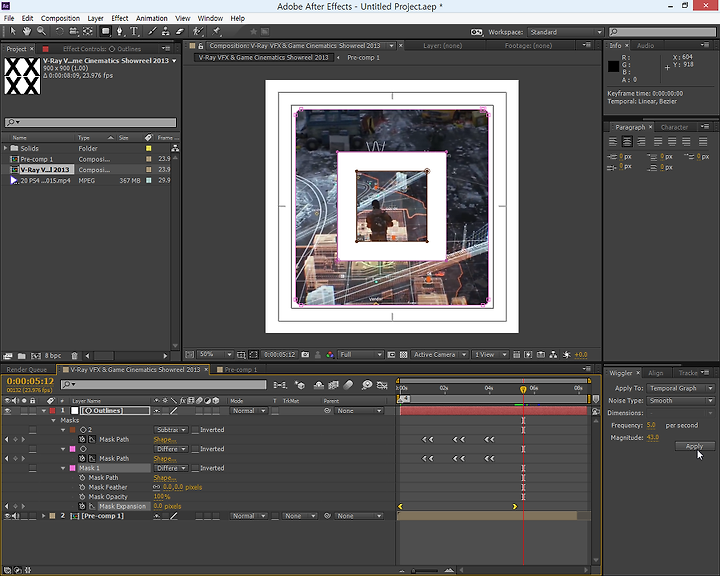Select the Rotation tool

point(59,31)
